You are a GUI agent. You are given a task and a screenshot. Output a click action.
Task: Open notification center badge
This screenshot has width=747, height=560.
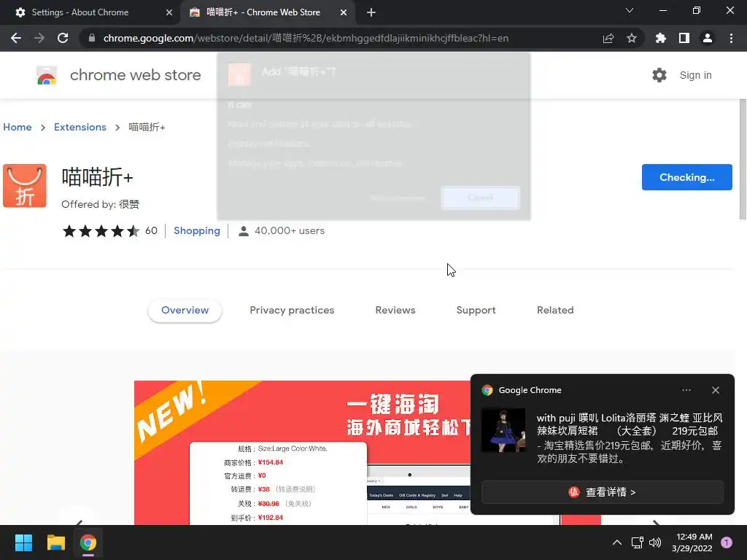[727, 542]
